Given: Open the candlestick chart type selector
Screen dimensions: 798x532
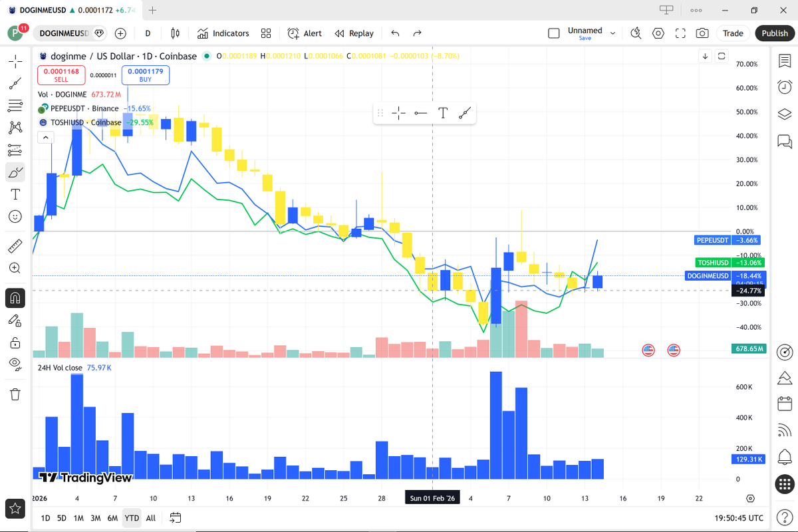Looking at the screenshot, I should click(176, 33).
